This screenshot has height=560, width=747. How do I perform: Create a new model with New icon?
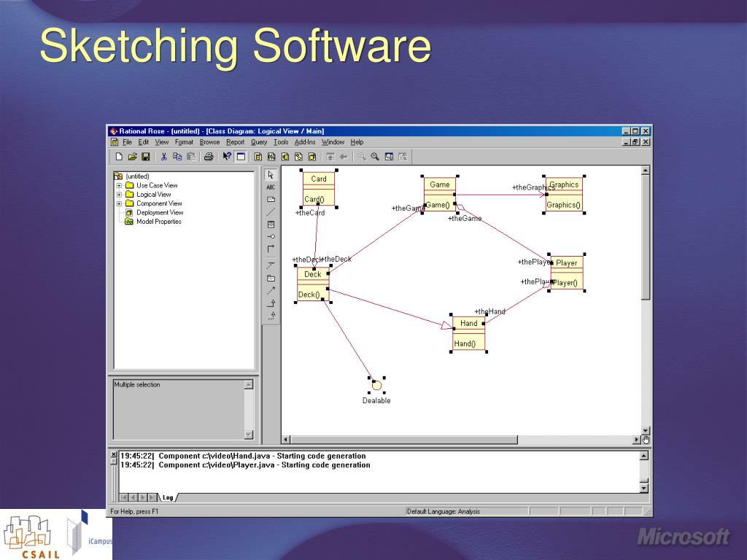pyautogui.click(x=119, y=157)
